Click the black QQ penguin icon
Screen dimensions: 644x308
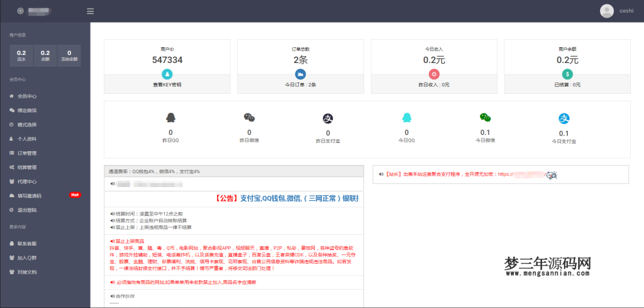tap(170, 118)
